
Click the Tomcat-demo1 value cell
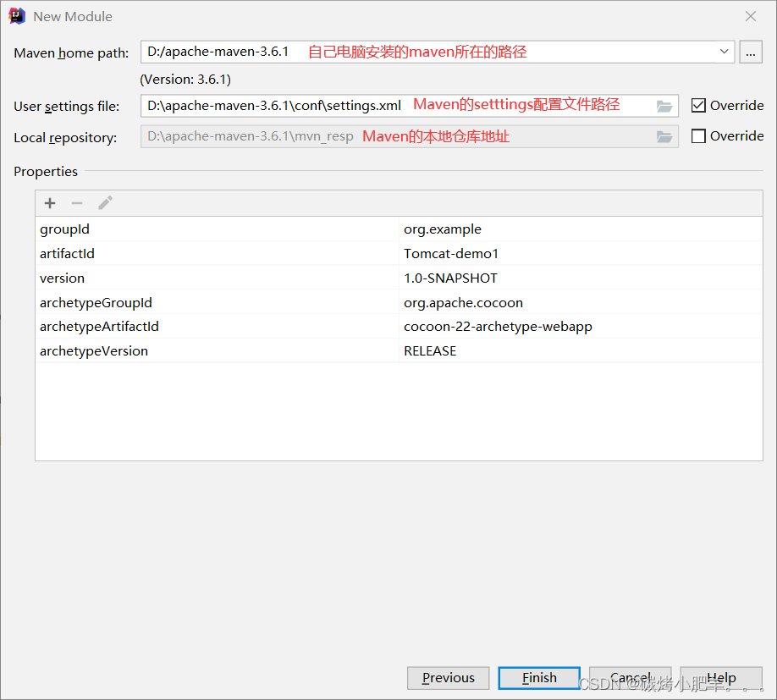(581, 254)
